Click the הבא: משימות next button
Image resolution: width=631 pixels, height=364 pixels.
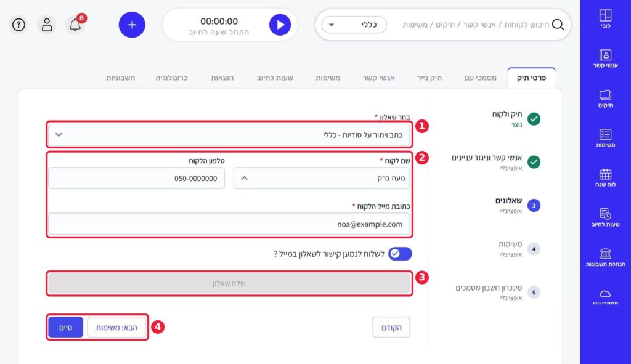click(x=116, y=328)
